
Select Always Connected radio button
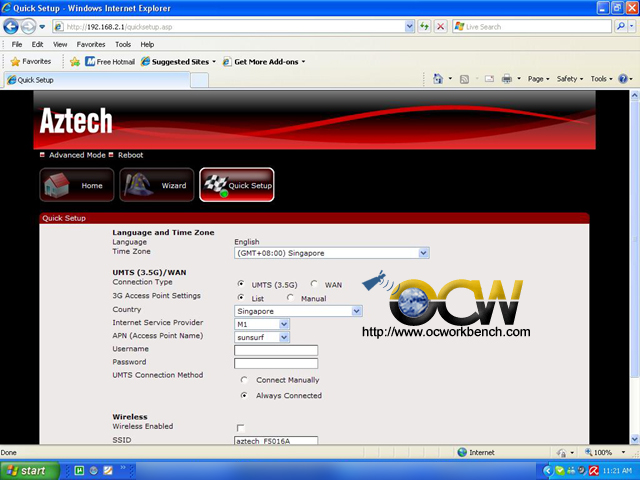click(244, 395)
